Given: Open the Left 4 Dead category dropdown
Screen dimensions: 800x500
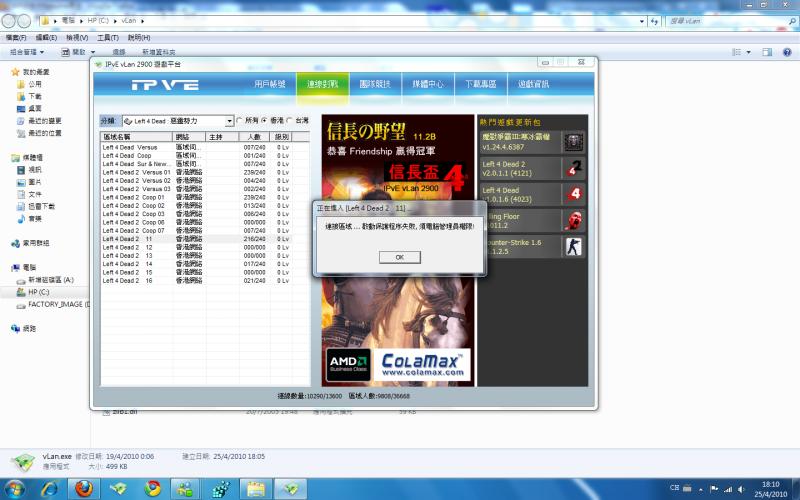Looking at the screenshot, I should (x=229, y=121).
